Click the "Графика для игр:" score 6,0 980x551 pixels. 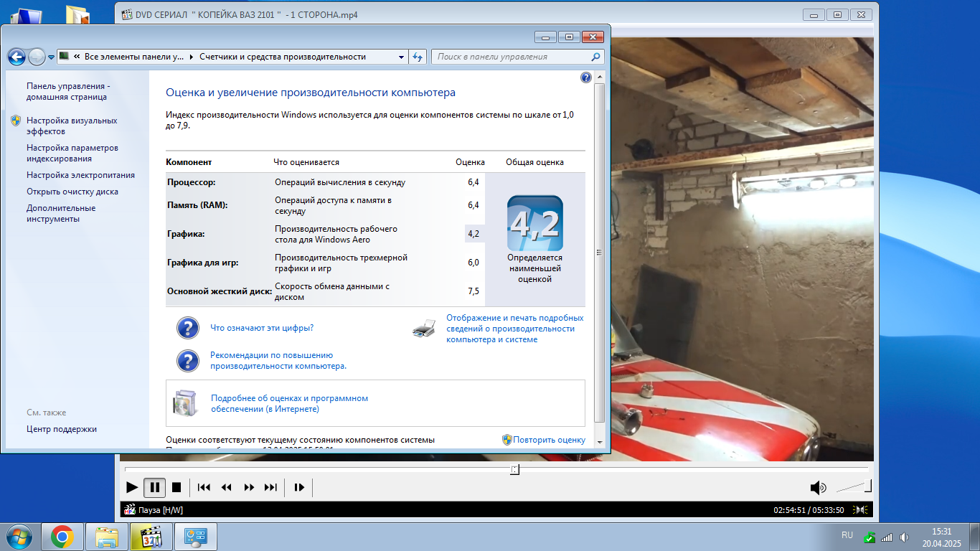coord(473,263)
